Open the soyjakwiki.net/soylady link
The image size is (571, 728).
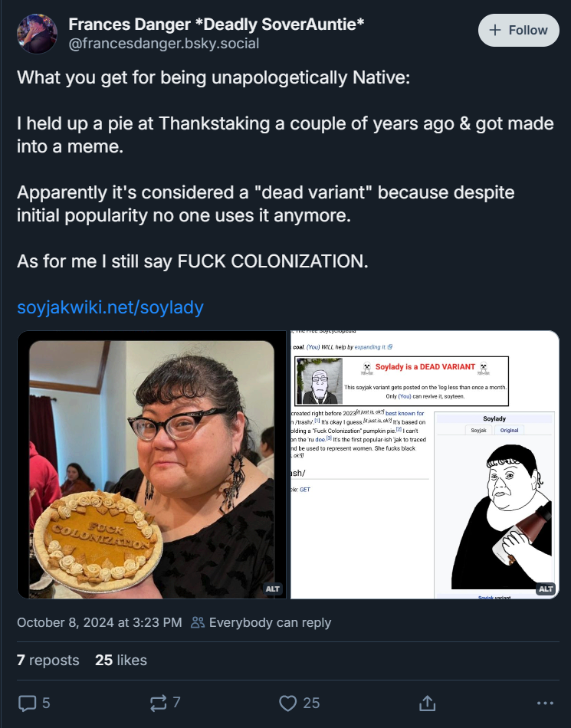point(110,308)
